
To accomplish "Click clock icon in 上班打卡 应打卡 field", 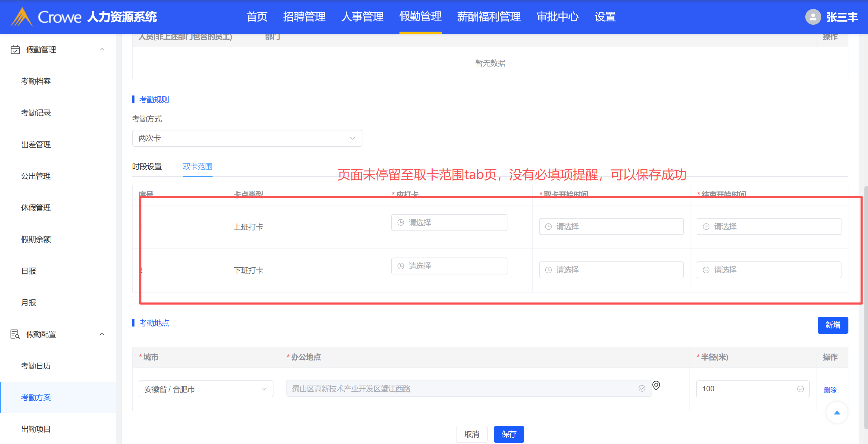I will [401, 223].
